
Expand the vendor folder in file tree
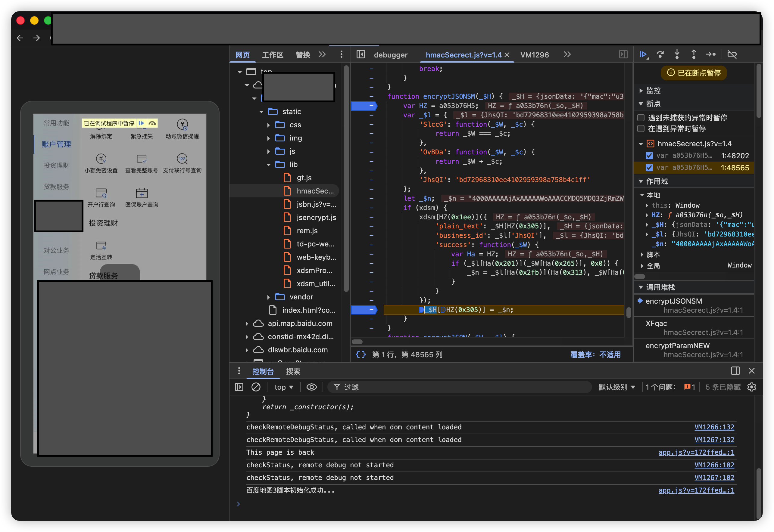click(269, 297)
